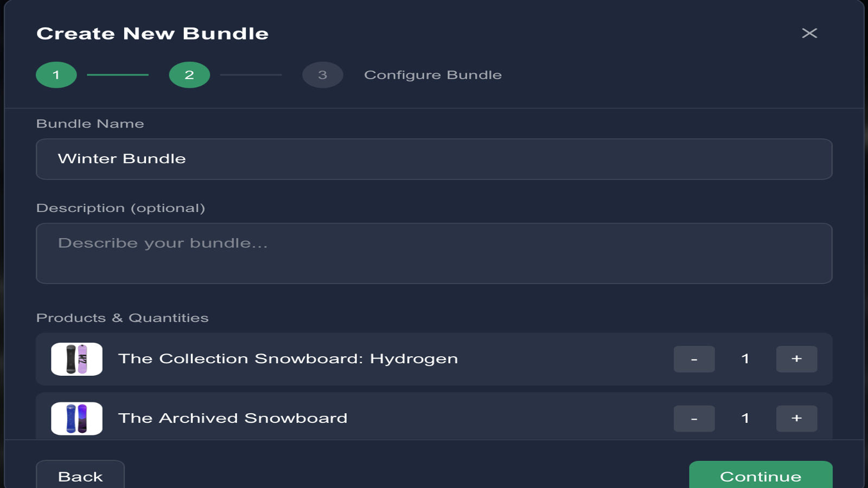This screenshot has height=488, width=868.
Task: Click step 2 circle in progress indicator
Action: (189, 75)
